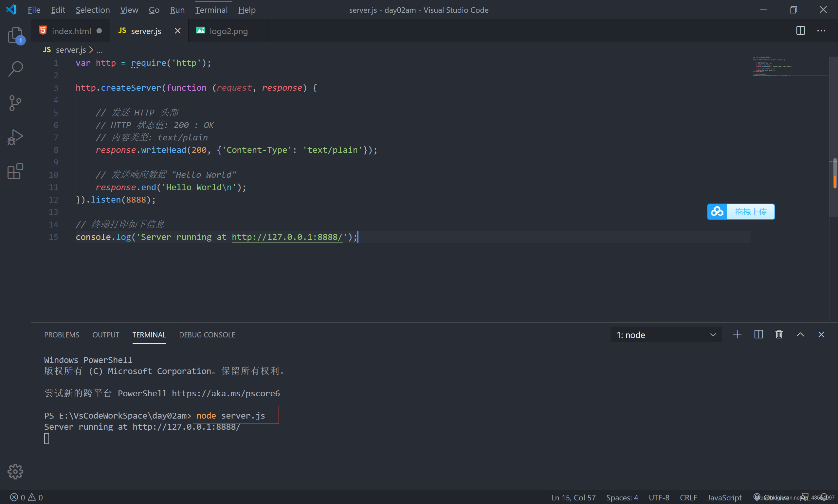Close the bottom terminal panel
The width and height of the screenshot is (838, 504).
[x=821, y=334]
